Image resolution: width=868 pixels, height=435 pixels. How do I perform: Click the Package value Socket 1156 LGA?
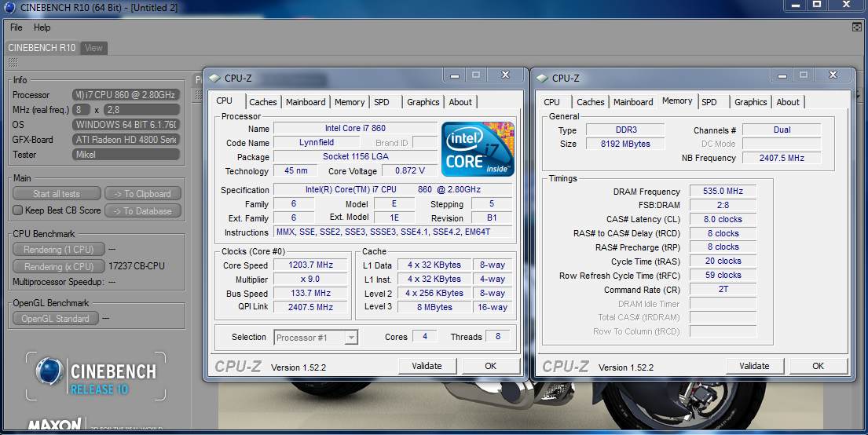[x=355, y=156]
